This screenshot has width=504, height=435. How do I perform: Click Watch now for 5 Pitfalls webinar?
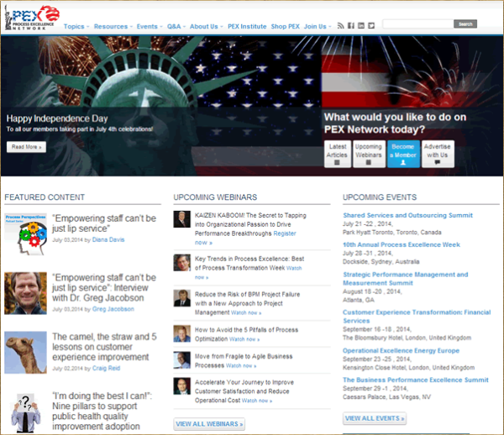pyautogui.click(x=244, y=339)
